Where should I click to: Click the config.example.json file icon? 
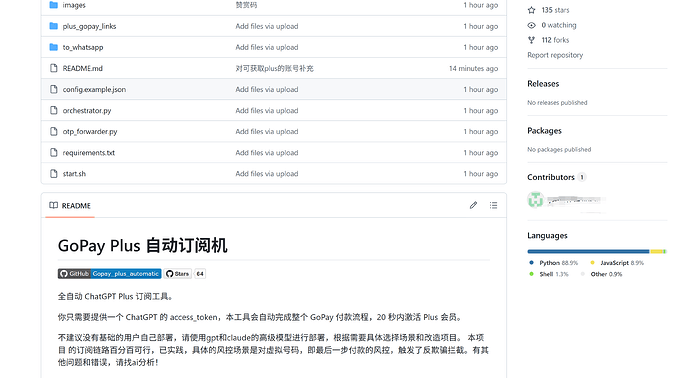(x=54, y=89)
